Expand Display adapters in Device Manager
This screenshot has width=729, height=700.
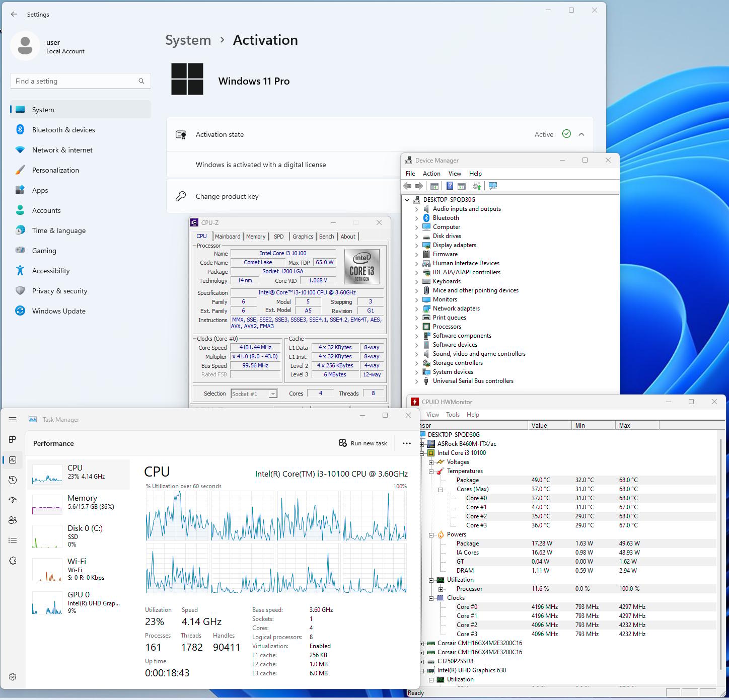coord(416,245)
